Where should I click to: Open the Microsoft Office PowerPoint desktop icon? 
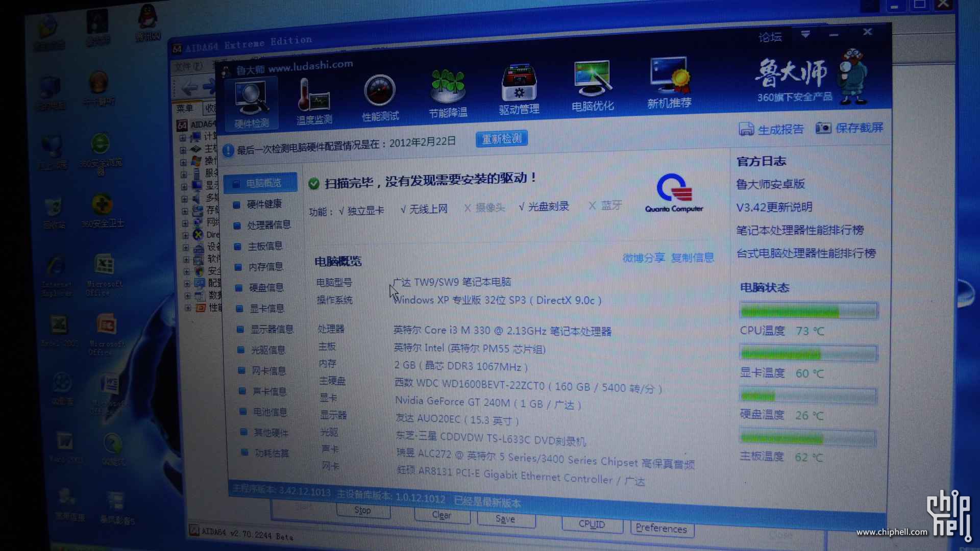point(106,334)
